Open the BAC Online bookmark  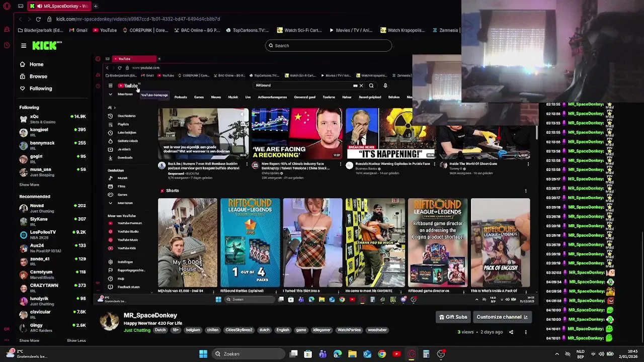[x=196, y=30]
